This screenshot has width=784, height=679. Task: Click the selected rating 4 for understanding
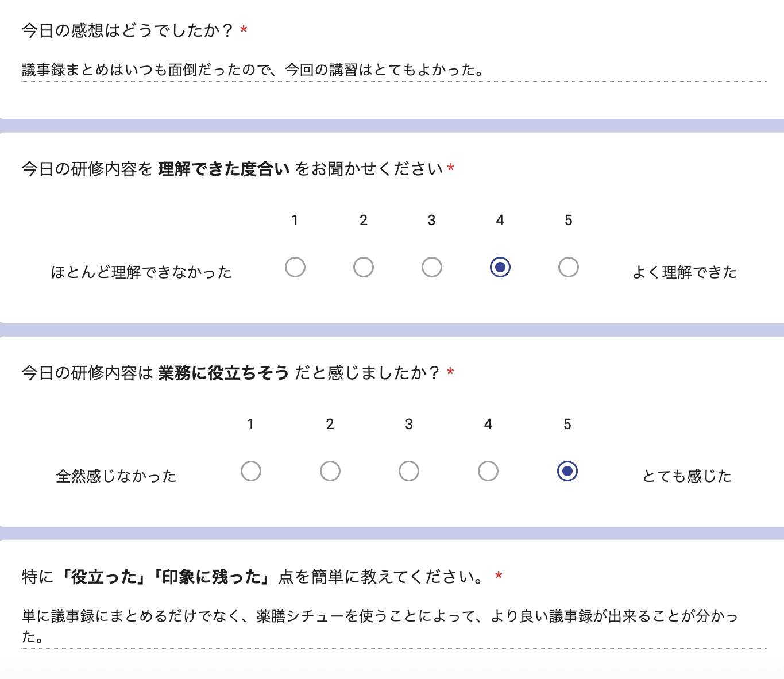pyautogui.click(x=499, y=267)
